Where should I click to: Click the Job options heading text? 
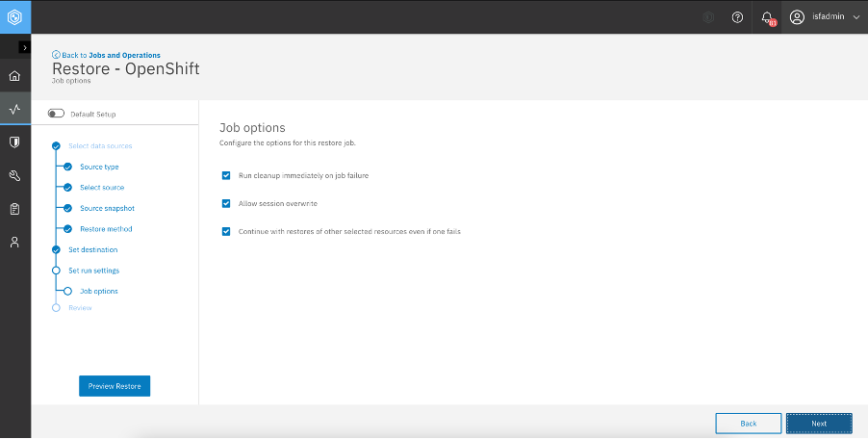pos(252,128)
